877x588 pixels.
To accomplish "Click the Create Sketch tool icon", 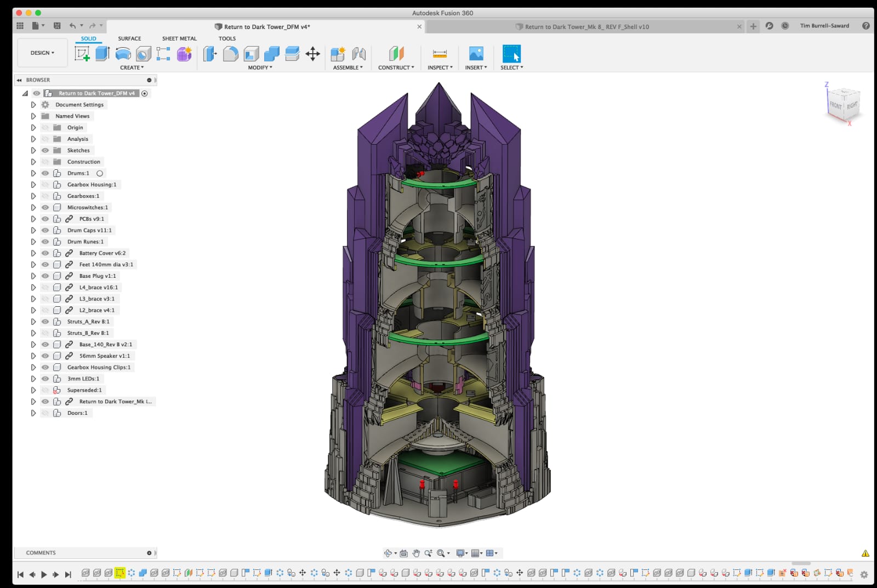I will [82, 53].
